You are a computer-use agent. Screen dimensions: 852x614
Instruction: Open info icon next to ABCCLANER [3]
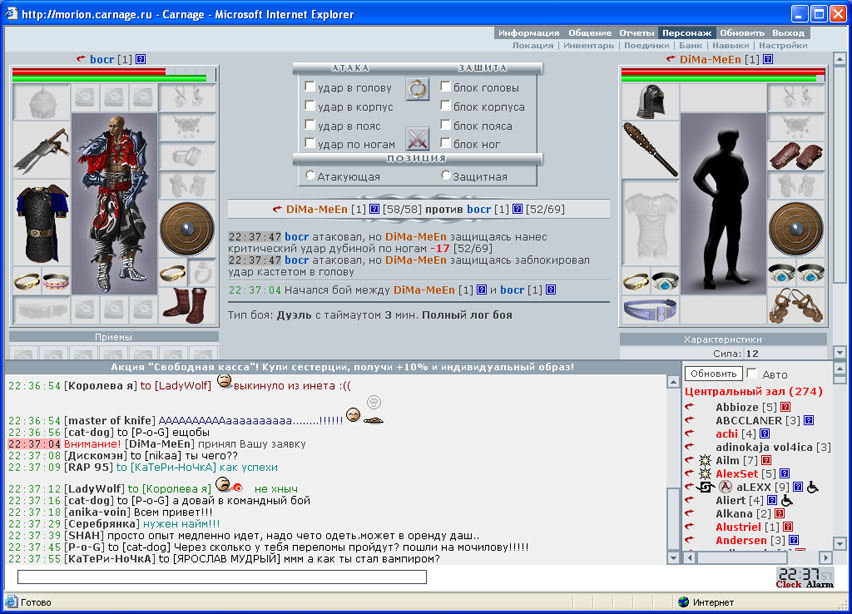[809, 420]
